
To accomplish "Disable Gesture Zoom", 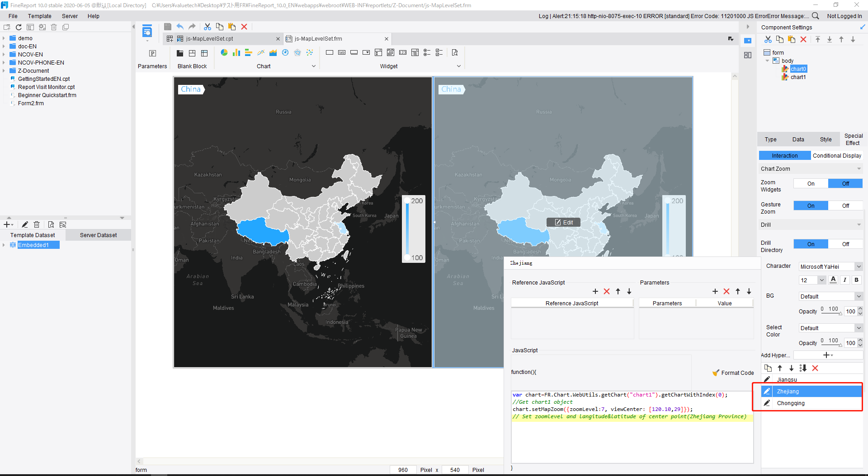I will click(x=845, y=205).
